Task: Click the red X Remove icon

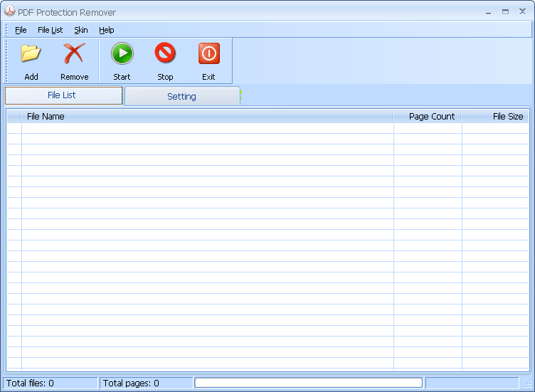Action: pyautogui.click(x=74, y=53)
